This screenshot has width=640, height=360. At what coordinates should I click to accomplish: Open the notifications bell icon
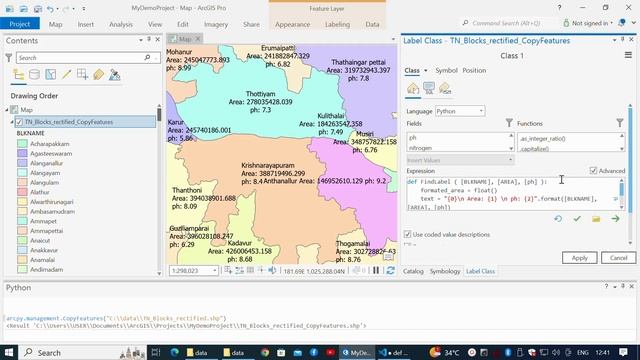(622, 23)
